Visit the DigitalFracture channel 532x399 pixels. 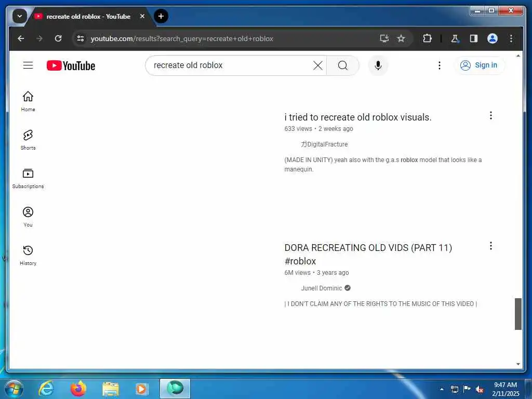324,144
